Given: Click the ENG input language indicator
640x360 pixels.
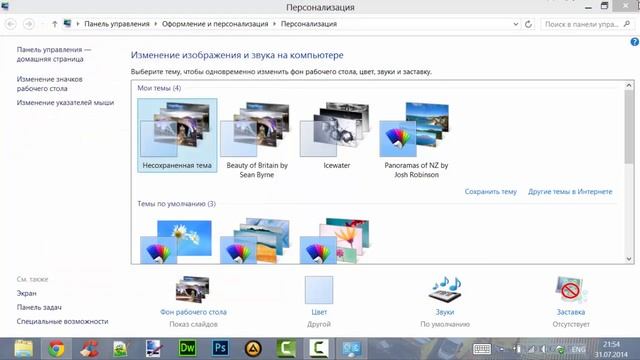Looking at the screenshot, I should click(x=578, y=349).
